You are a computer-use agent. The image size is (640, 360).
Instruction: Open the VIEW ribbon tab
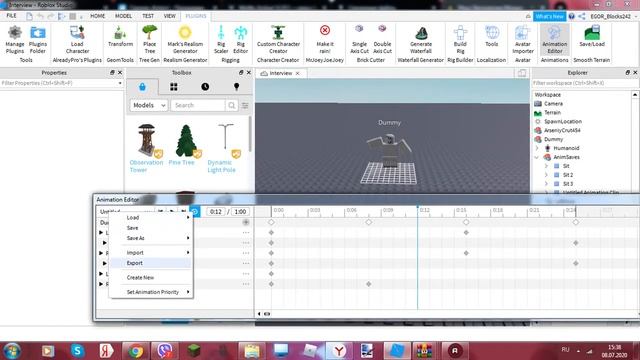(169, 16)
